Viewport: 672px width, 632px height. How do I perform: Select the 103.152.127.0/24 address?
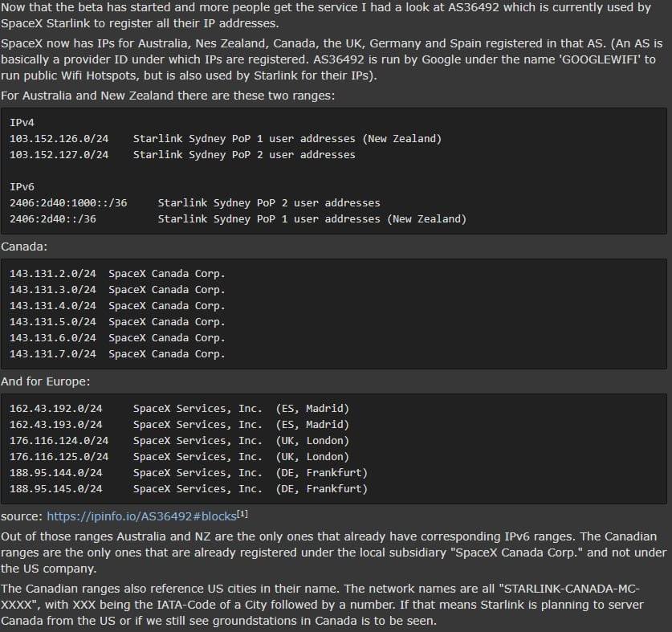[59, 155]
